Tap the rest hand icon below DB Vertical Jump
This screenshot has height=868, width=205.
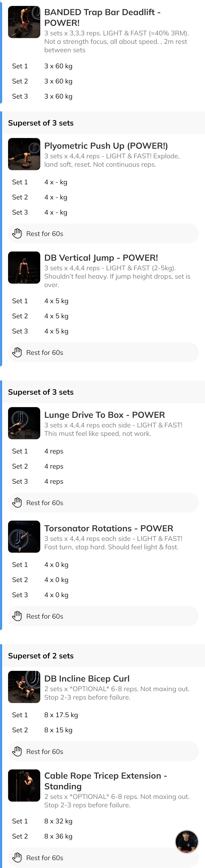point(17,352)
